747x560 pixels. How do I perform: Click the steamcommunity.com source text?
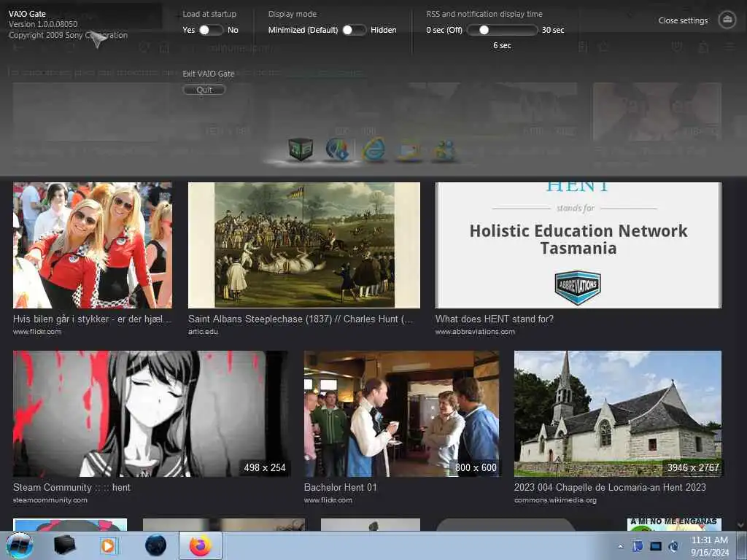[x=50, y=500]
